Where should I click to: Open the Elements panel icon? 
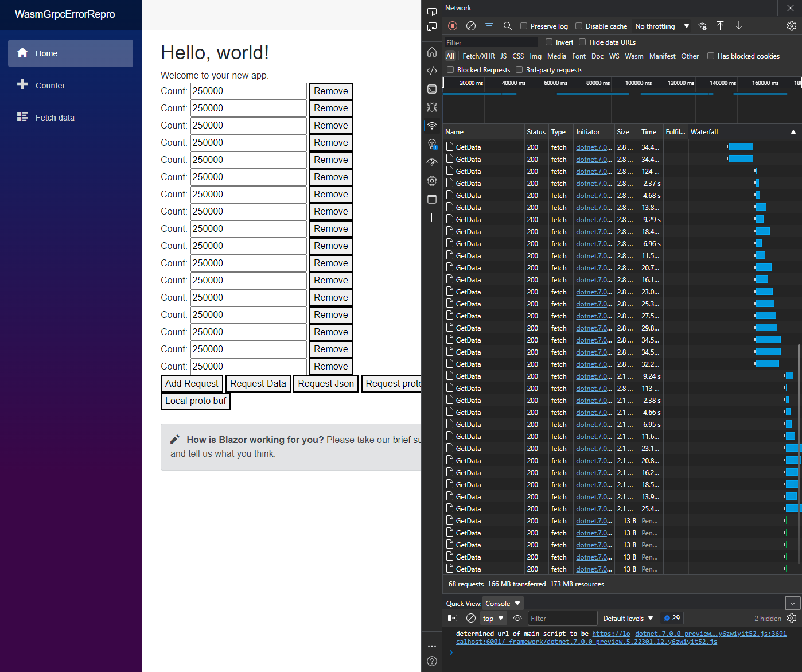[x=431, y=70]
